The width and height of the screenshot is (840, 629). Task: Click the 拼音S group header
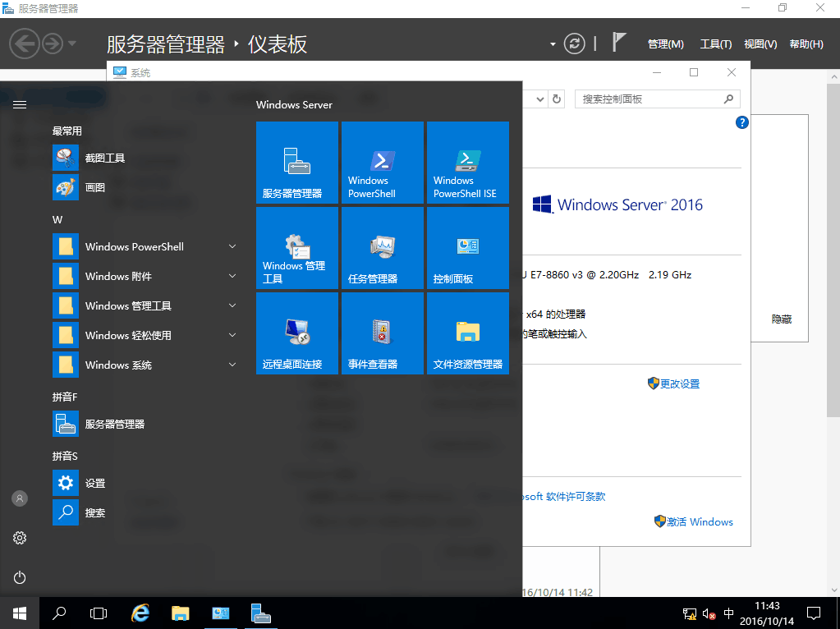coord(65,456)
